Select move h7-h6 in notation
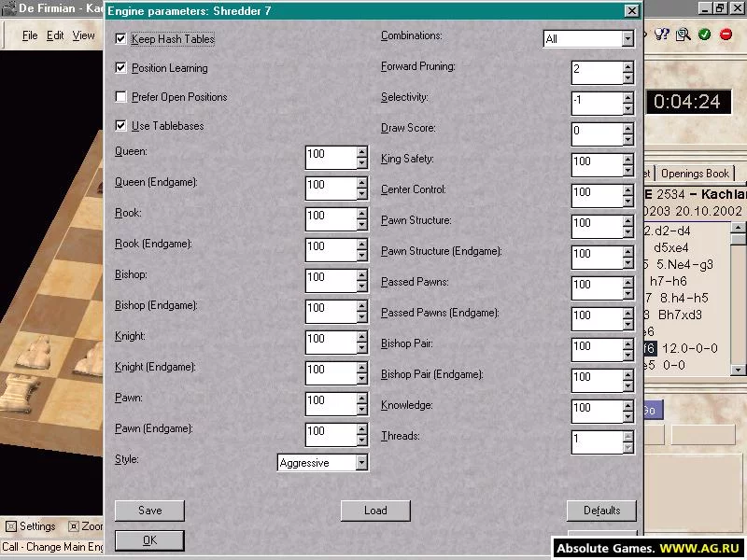 [669, 281]
